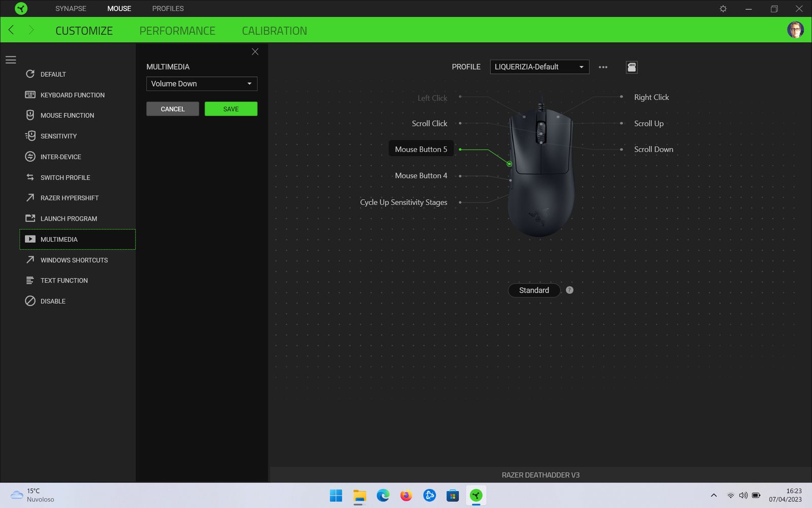The height and width of the screenshot is (508, 812).
Task: Select the Scroll Down assignment
Action: (x=654, y=149)
